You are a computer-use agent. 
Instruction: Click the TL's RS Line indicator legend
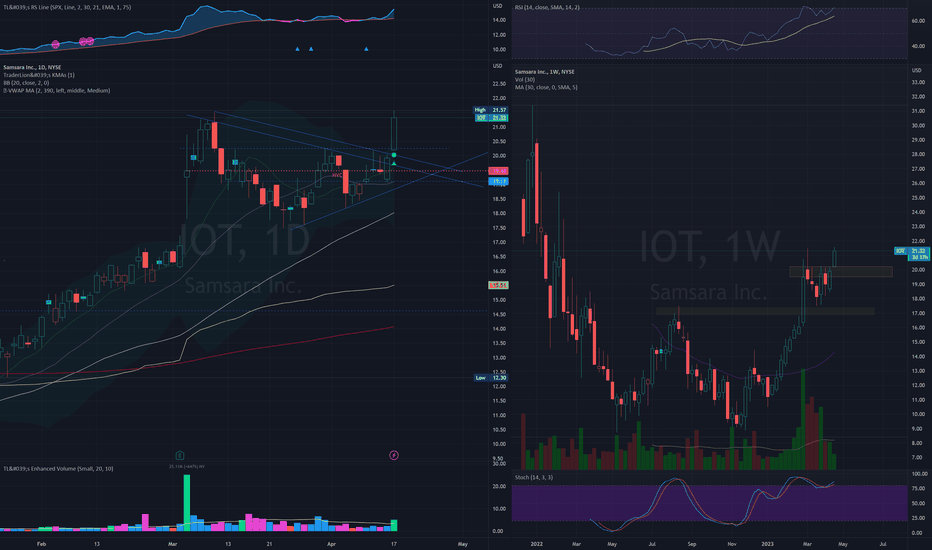67,7
